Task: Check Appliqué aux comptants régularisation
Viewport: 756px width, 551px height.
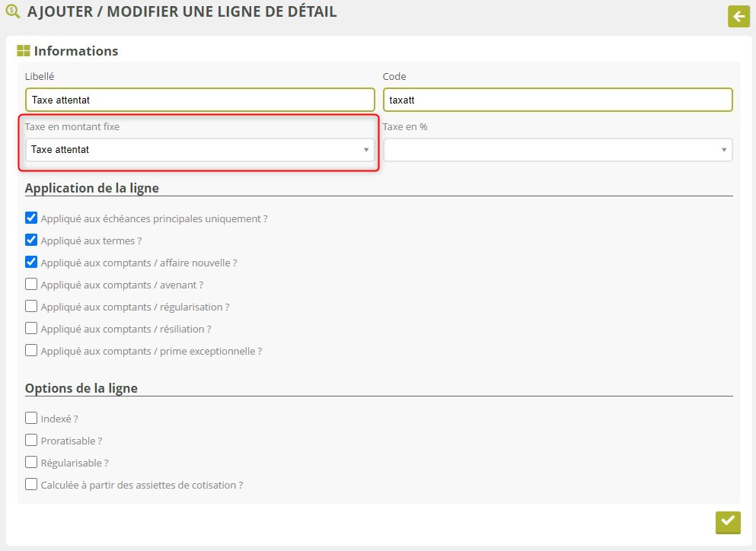Action: 31,307
